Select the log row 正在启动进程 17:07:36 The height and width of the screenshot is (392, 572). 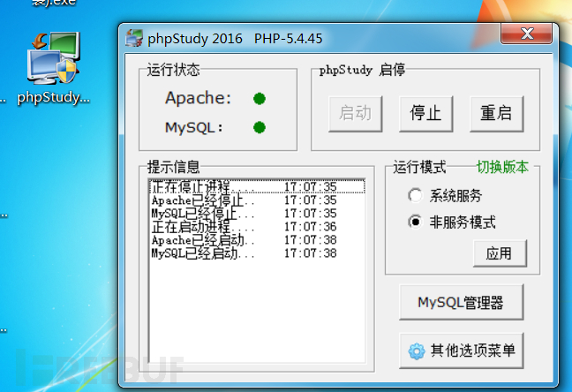click(257, 227)
